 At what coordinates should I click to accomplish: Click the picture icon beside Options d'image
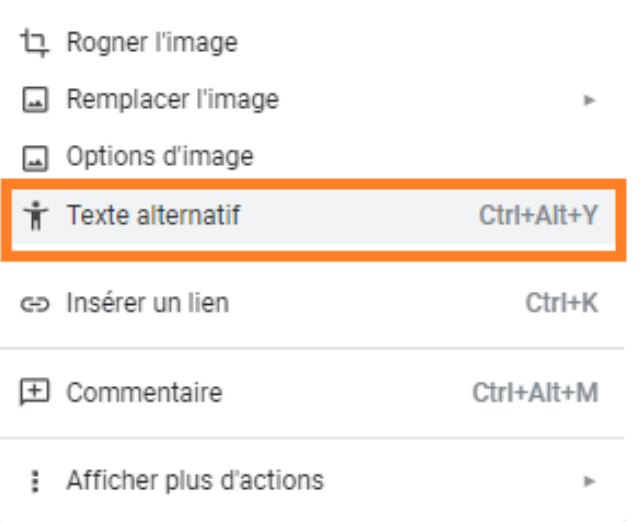[x=35, y=158]
